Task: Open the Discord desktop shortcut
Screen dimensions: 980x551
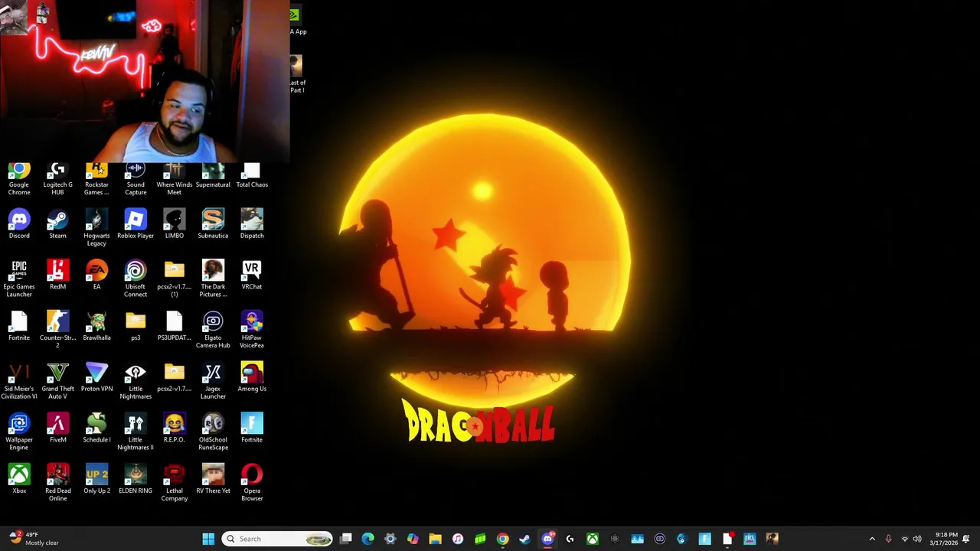Action: click(19, 224)
